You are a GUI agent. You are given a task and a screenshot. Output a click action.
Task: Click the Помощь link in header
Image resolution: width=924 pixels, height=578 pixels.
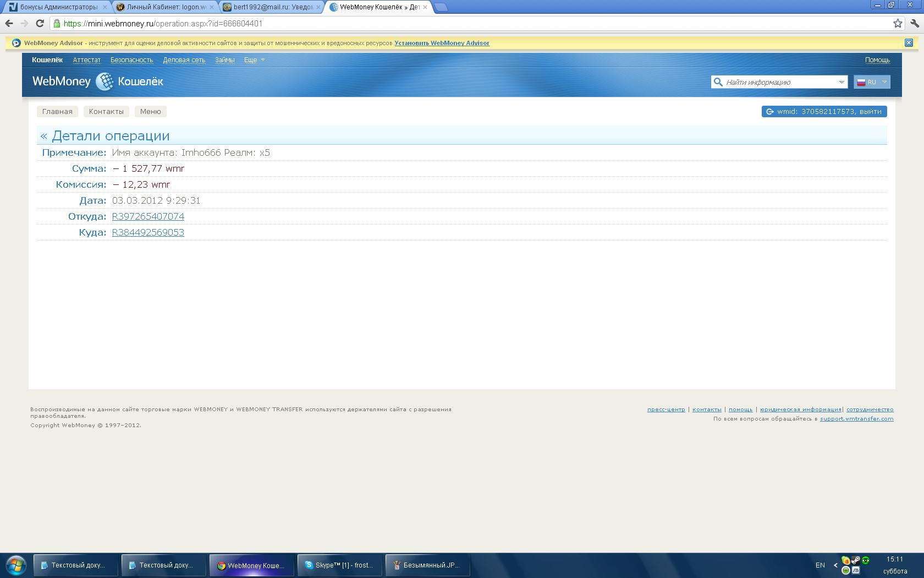tap(877, 59)
